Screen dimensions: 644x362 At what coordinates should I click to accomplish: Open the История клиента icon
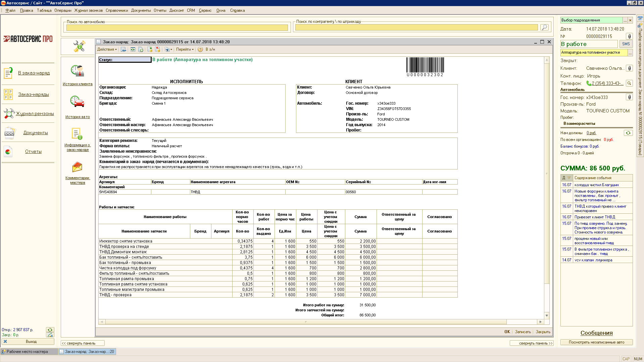pyautogui.click(x=77, y=71)
